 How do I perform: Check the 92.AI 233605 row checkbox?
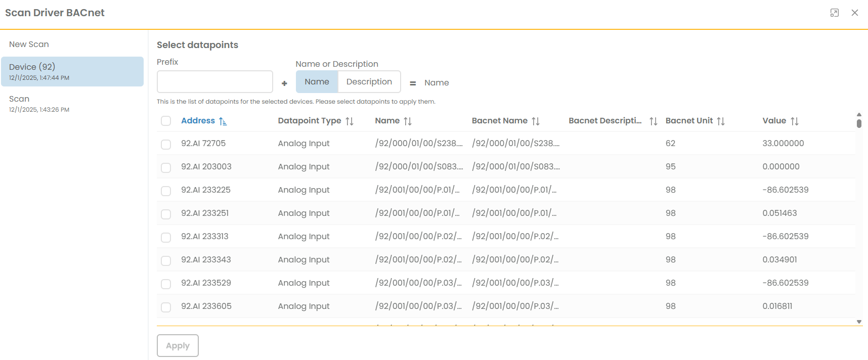tap(166, 307)
